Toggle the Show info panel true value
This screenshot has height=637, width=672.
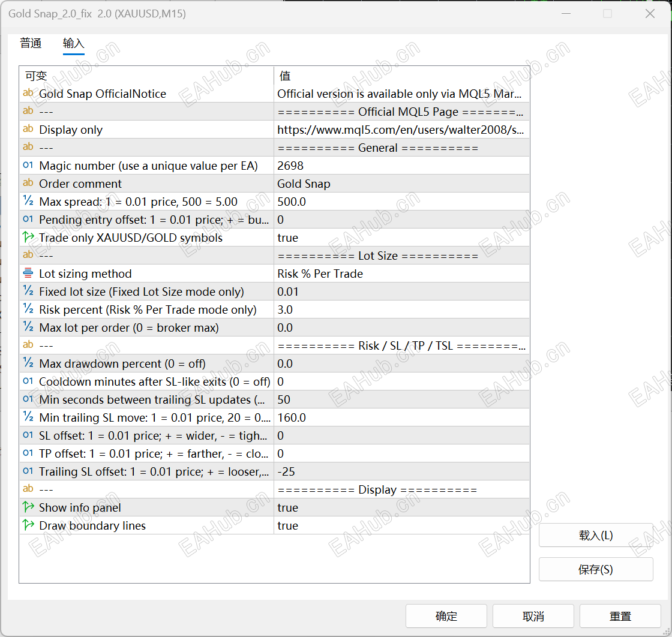pos(401,507)
